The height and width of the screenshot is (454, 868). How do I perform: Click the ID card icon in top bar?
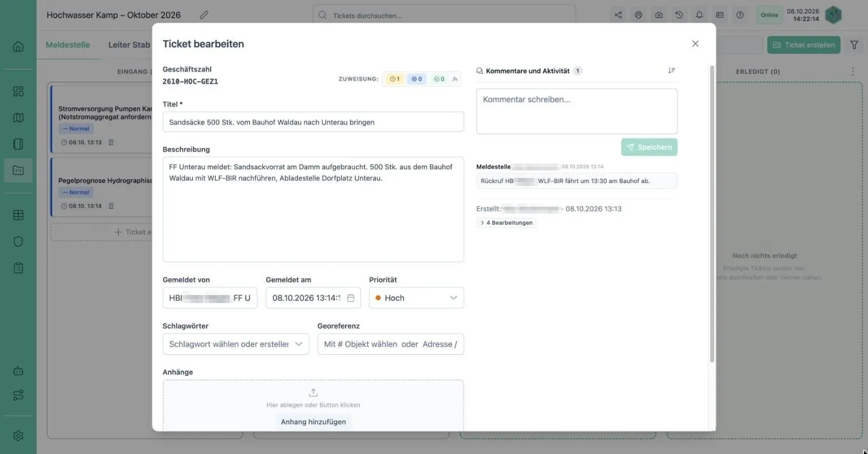click(719, 15)
